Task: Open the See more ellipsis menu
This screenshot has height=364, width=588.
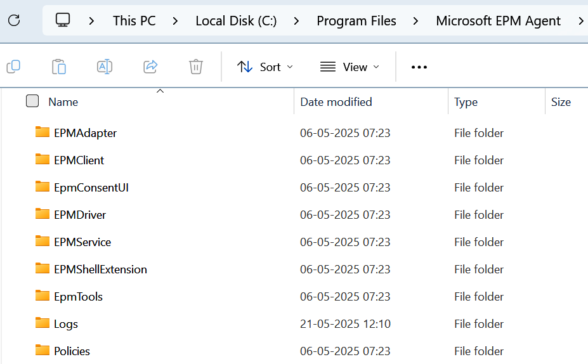Action: (419, 67)
